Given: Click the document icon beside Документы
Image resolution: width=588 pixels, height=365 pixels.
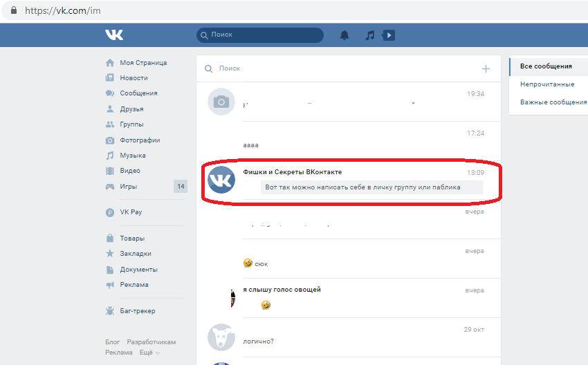Looking at the screenshot, I should point(110,270).
